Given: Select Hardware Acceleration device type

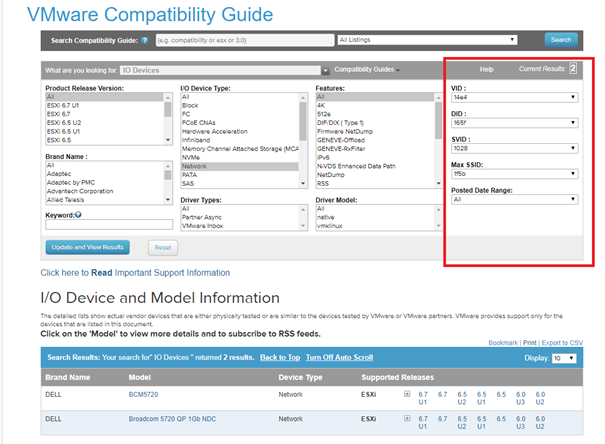Looking at the screenshot, I should tap(239, 131).
